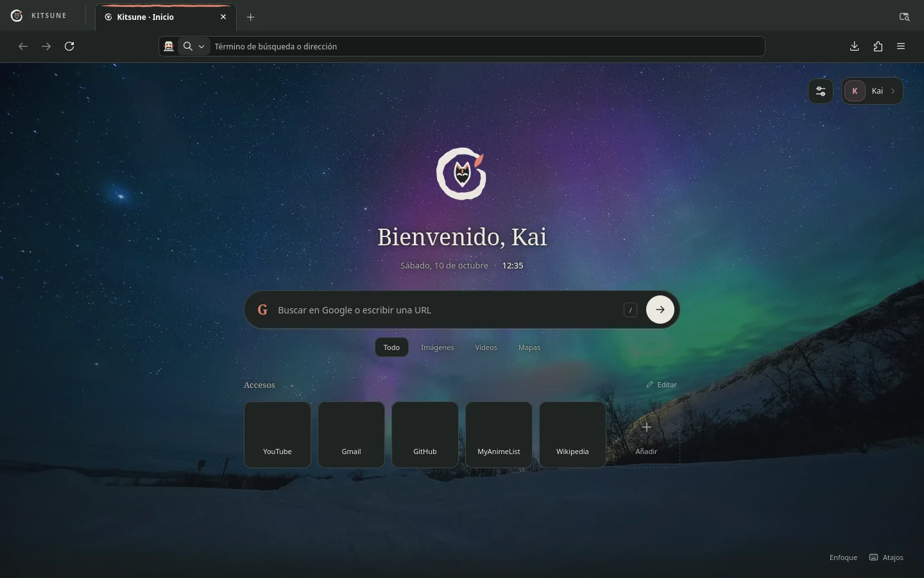Click the 12:35 clock text
The image size is (924, 578).
(x=513, y=266)
